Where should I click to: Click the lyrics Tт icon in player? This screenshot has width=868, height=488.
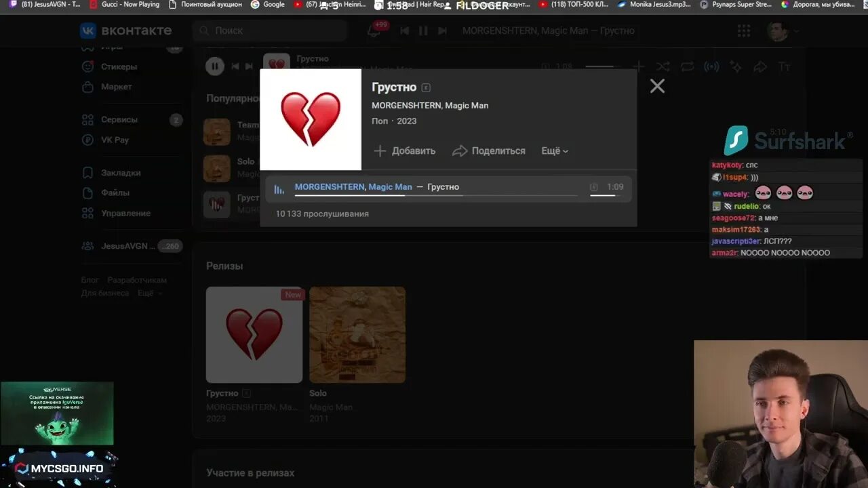pyautogui.click(x=785, y=66)
